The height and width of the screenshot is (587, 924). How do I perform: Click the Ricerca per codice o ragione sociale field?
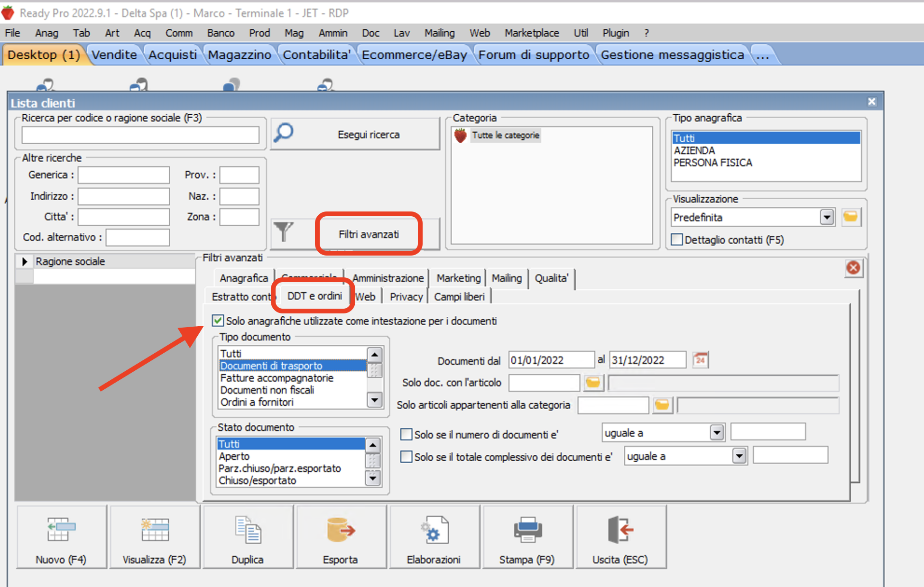140,135
